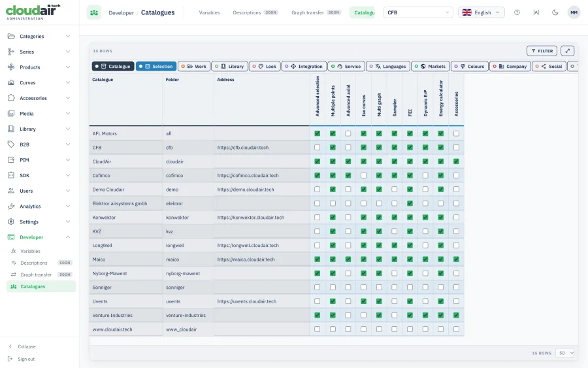
Task: Open the help question mark icon
Action: (517, 12)
